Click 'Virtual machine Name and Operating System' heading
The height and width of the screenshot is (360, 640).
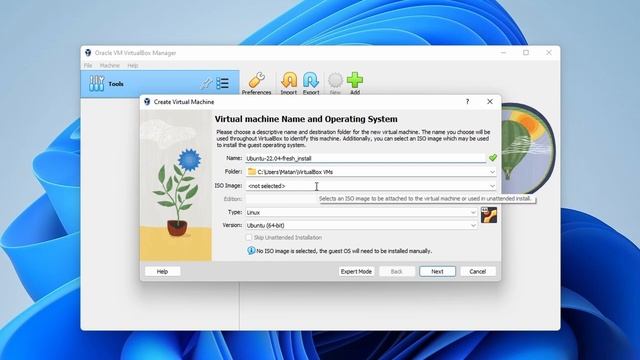(306, 119)
